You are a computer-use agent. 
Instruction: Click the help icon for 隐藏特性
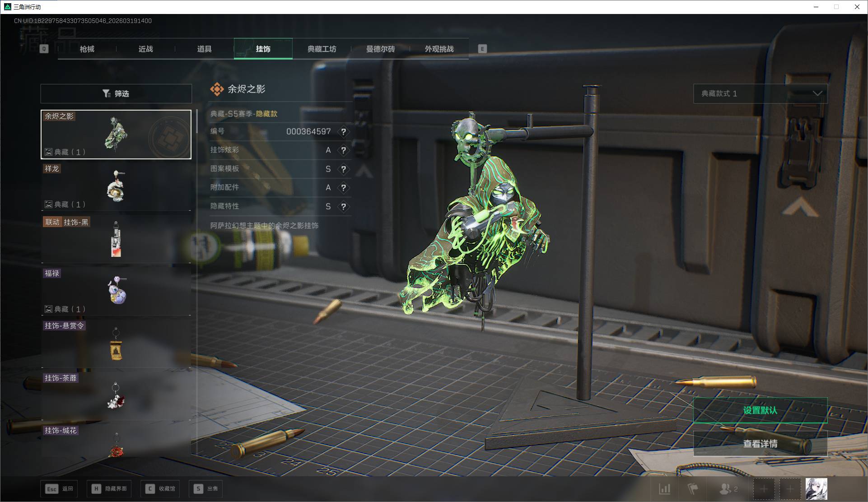[344, 207]
